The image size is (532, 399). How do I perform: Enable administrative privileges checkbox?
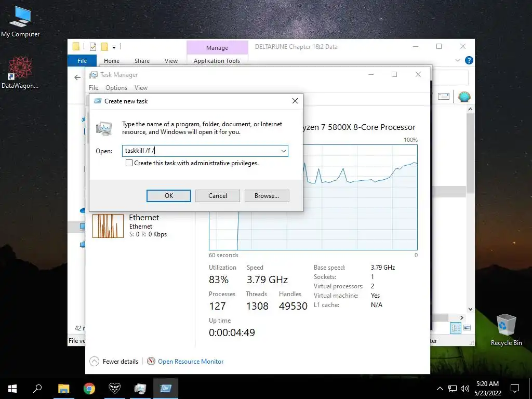[x=129, y=163]
